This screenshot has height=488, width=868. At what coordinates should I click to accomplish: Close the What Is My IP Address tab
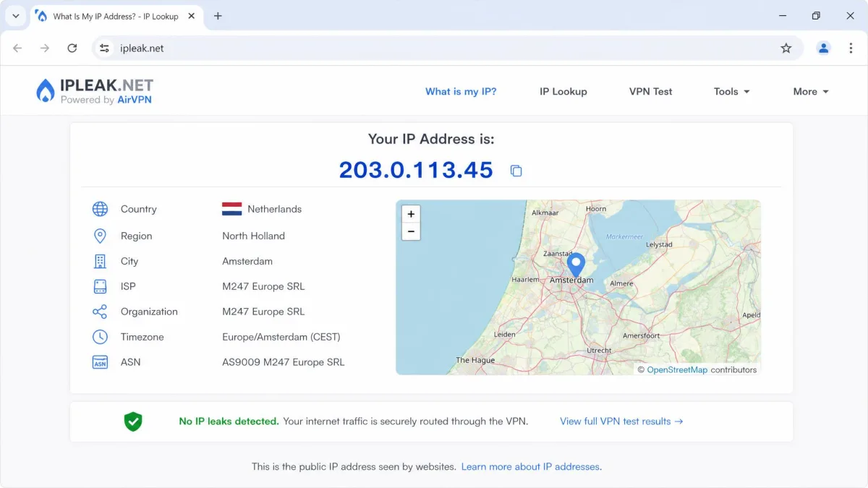point(193,16)
